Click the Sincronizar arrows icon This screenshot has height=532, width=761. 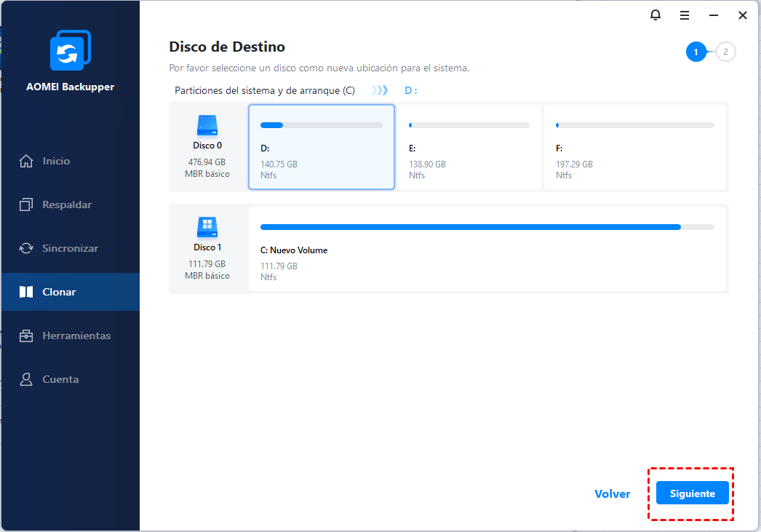click(x=26, y=248)
